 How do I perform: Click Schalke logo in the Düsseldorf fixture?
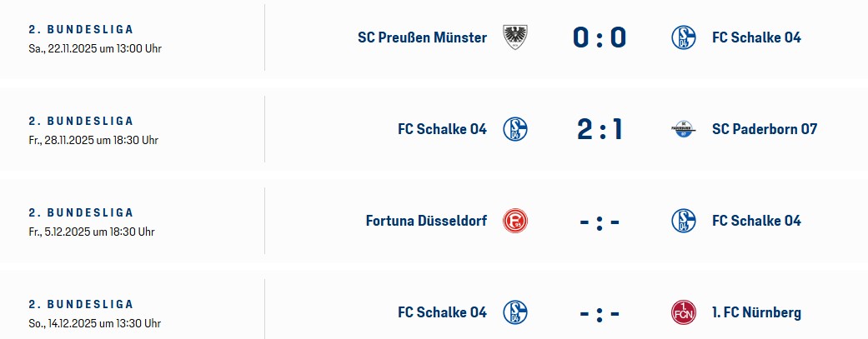pos(684,221)
